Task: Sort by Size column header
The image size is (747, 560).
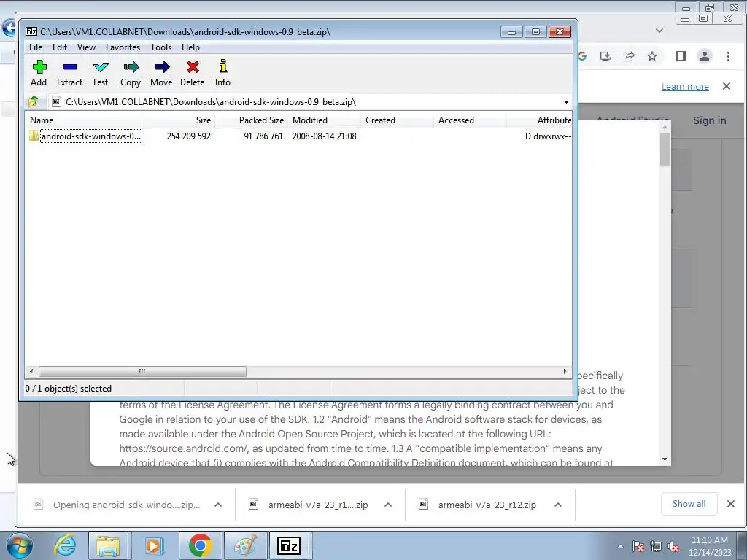Action: (x=178, y=120)
